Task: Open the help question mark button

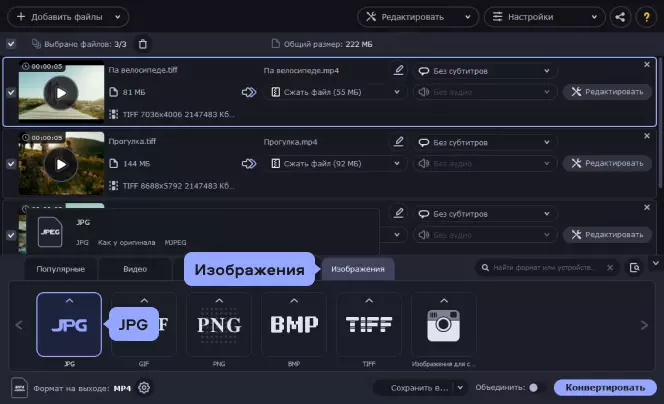Action: [x=646, y=17]
